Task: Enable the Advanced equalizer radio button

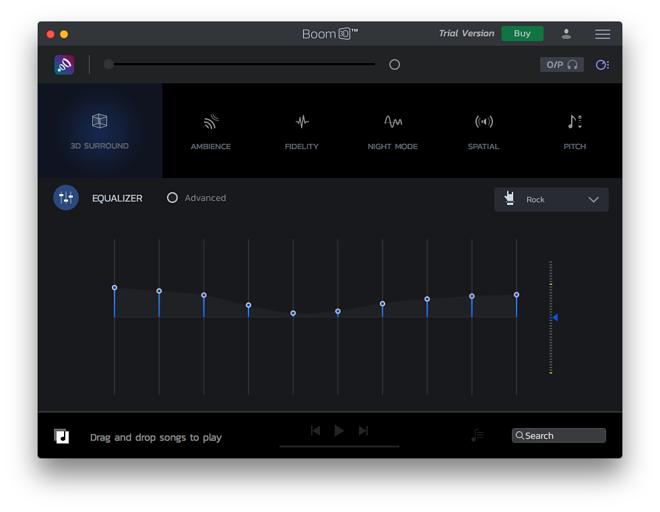Action: click(172, 197)
